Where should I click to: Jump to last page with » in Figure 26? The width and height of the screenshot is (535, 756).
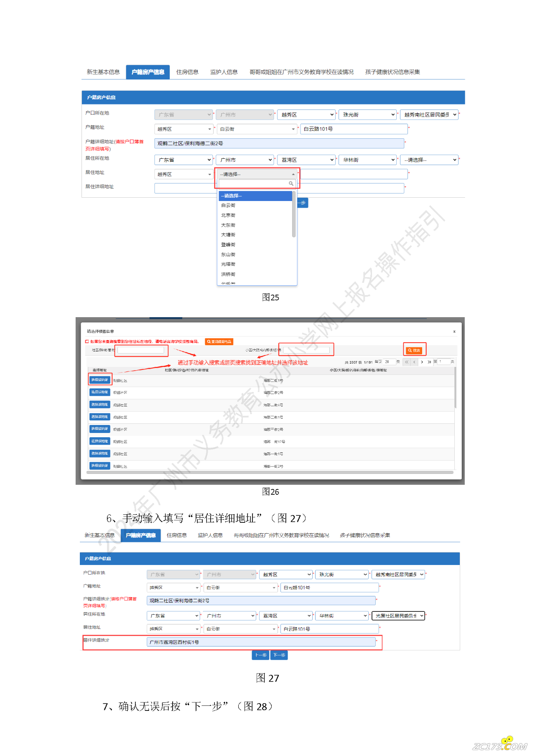point(429,362)
